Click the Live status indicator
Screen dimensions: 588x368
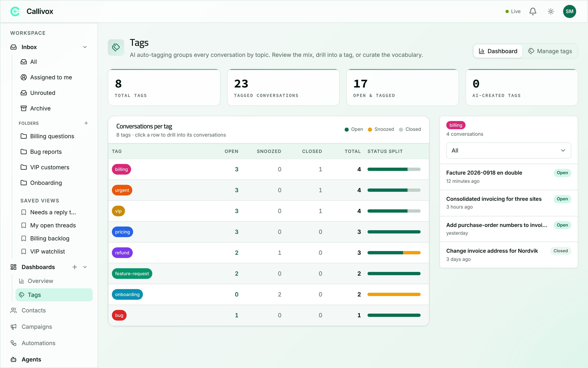tap(513, 11)
